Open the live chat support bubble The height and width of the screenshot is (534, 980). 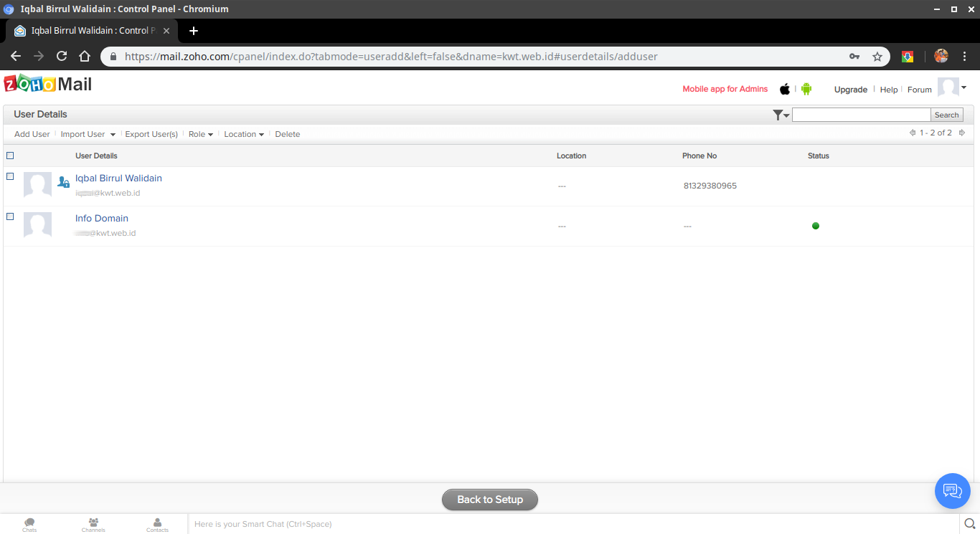952,491
